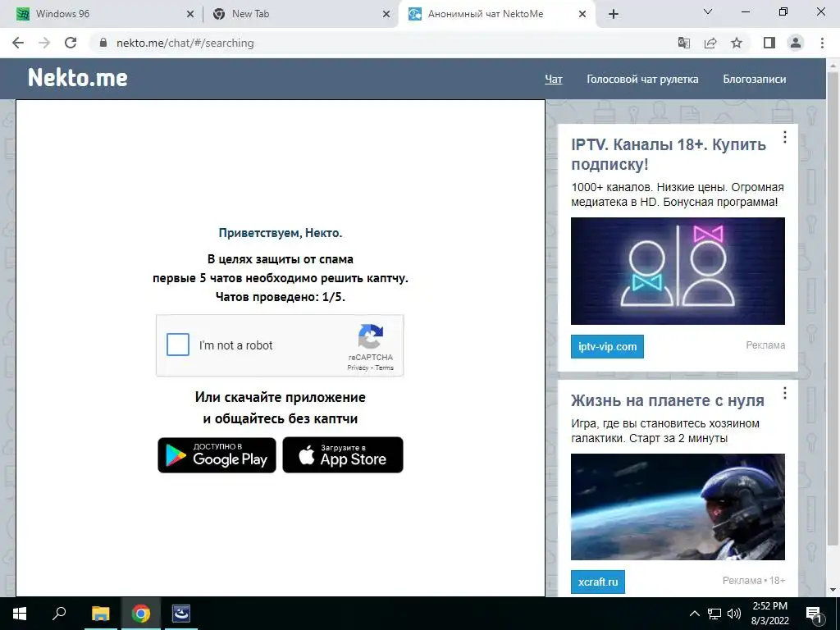
Task: Open the blue taskbar app icon
Action: coord(181,614)
